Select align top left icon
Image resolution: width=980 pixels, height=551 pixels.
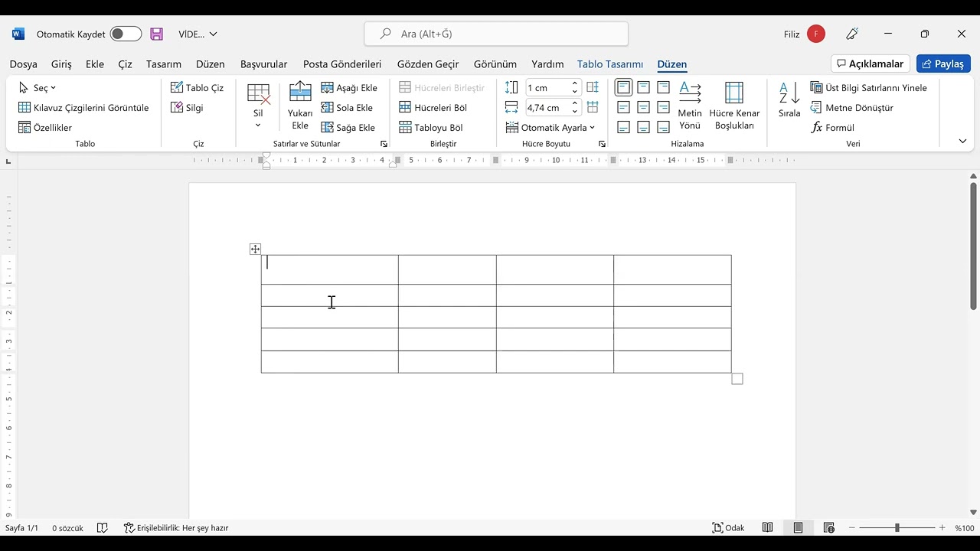coord(624,87)
